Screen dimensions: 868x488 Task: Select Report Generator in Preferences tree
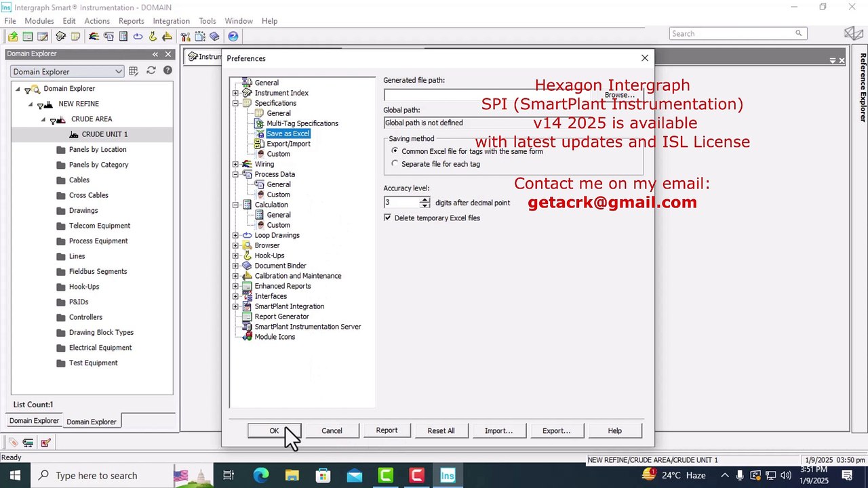[x=281, y=317]
